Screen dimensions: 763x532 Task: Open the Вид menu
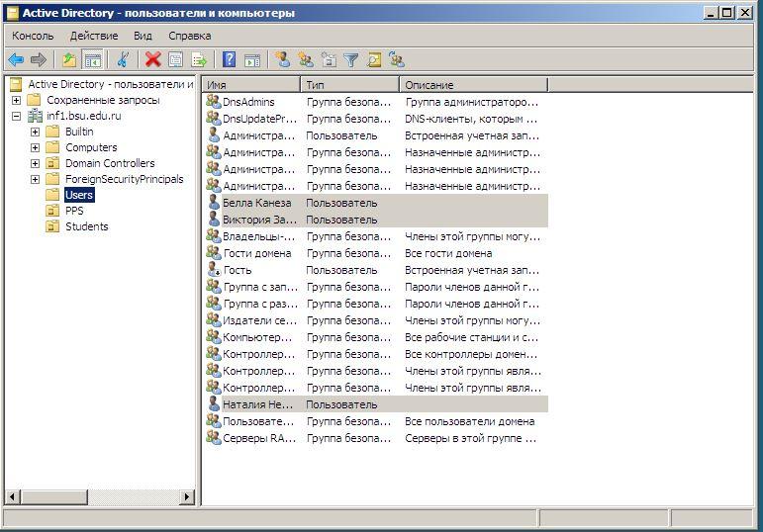point(143,36)
